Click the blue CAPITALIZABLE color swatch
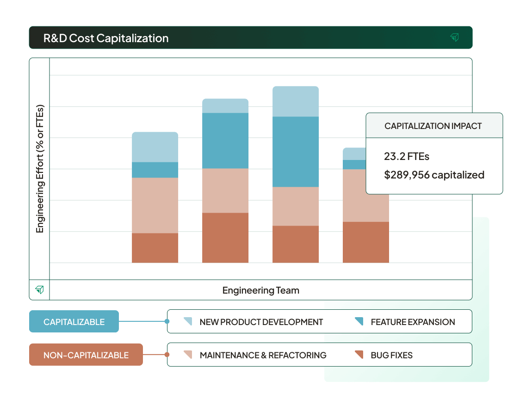532x393 pixels. (74, 321)
